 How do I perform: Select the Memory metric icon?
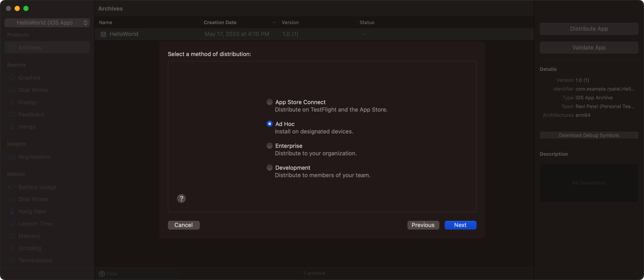coord(12,236)
